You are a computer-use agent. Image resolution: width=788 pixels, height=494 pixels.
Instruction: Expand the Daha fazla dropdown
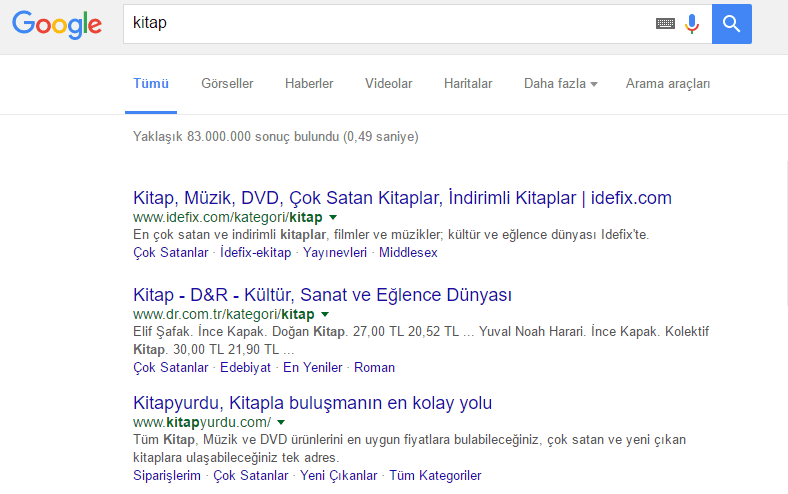[560, 84]
